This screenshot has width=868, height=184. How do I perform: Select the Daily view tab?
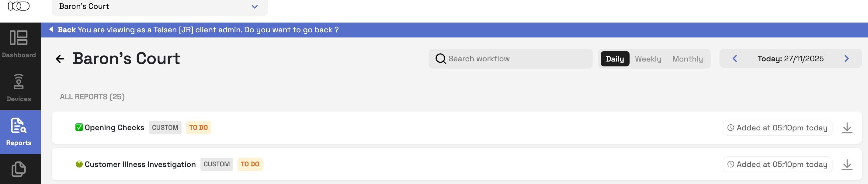(615, 59)
